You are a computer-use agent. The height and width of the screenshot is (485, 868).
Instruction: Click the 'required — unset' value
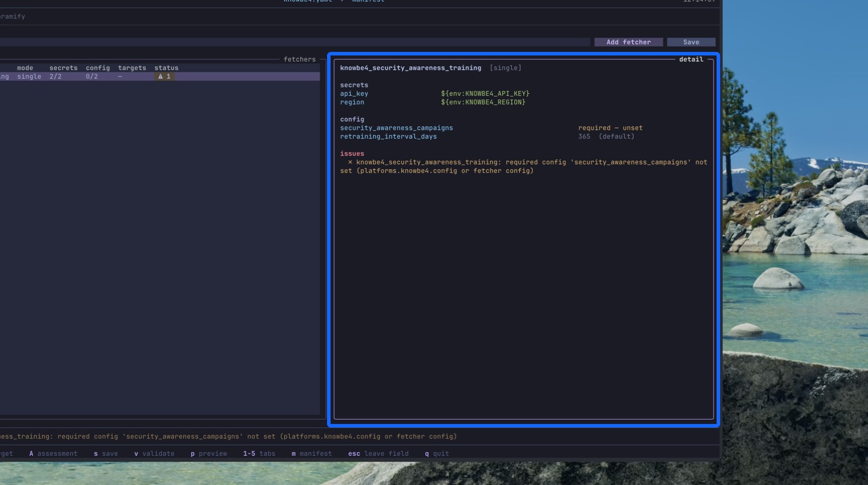(611, 128)
